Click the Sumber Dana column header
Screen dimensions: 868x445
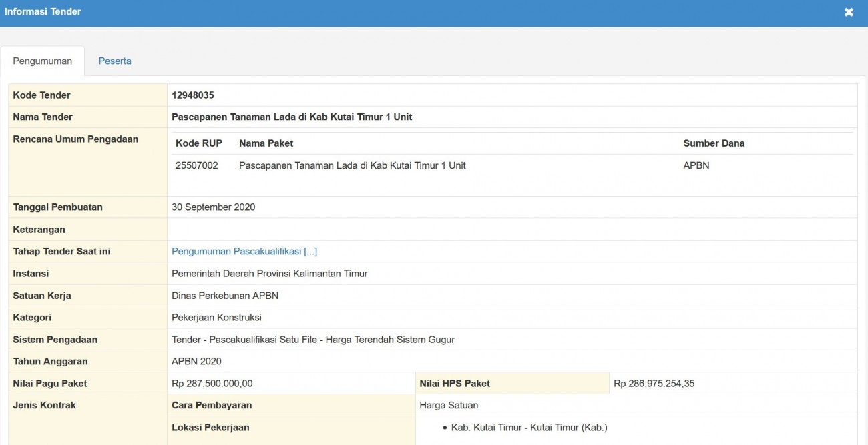(714, 143)
